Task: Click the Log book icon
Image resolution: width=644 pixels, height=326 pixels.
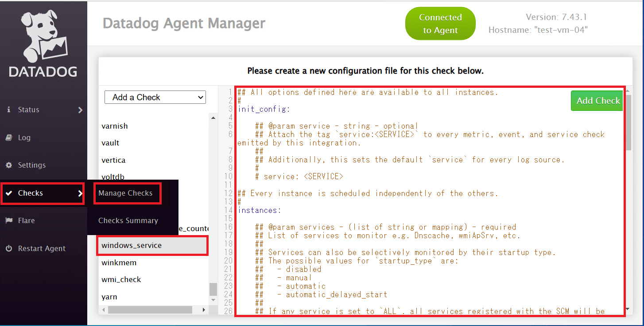Action: pos(9,137)
